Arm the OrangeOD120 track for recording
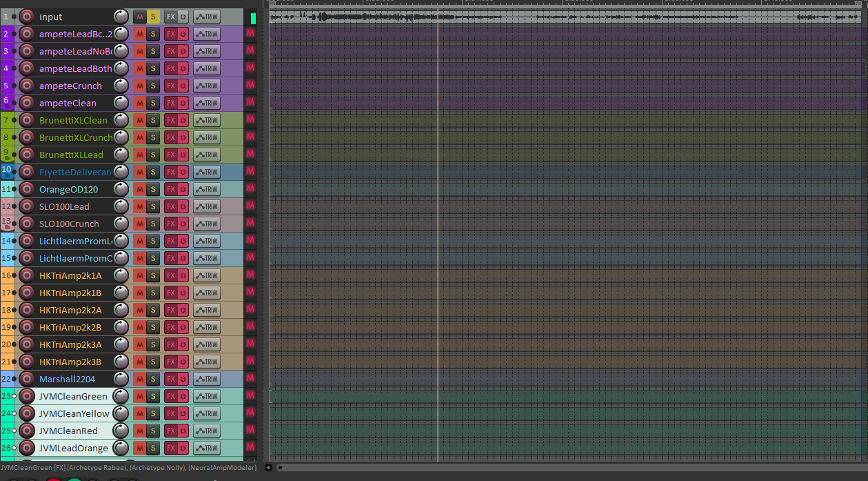Screen dimensions: 868x481 [27, 189]
